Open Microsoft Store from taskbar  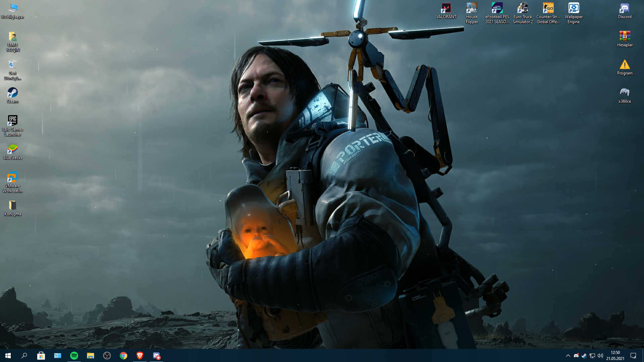(x=41, y=356)
